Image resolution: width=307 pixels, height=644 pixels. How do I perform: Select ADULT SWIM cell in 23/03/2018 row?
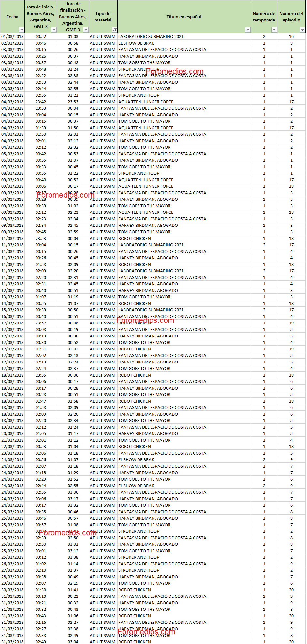103,453
